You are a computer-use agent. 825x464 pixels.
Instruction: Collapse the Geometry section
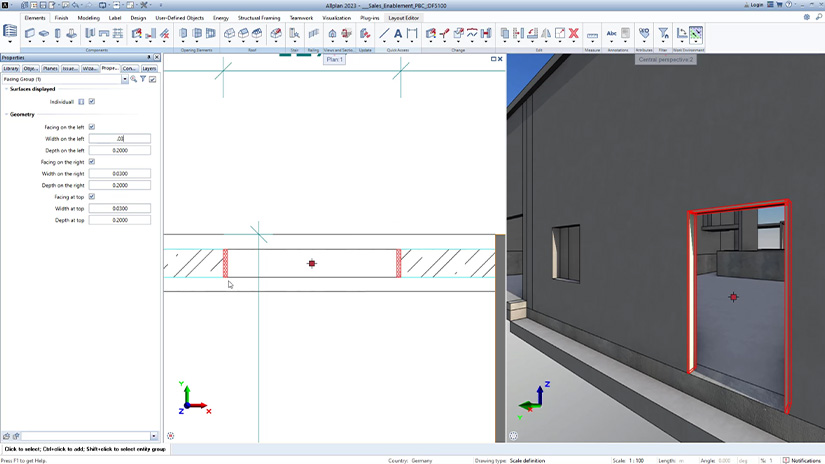[x=6, y=114]
